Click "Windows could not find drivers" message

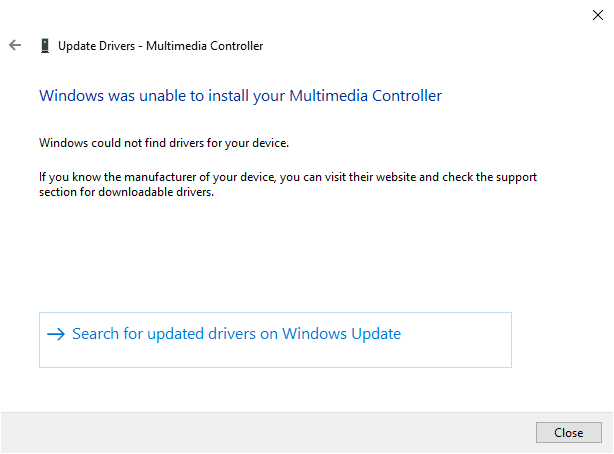point(164,143)
